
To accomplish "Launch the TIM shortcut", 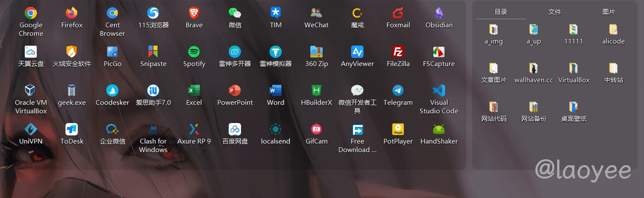I will (x=275, y=13).
